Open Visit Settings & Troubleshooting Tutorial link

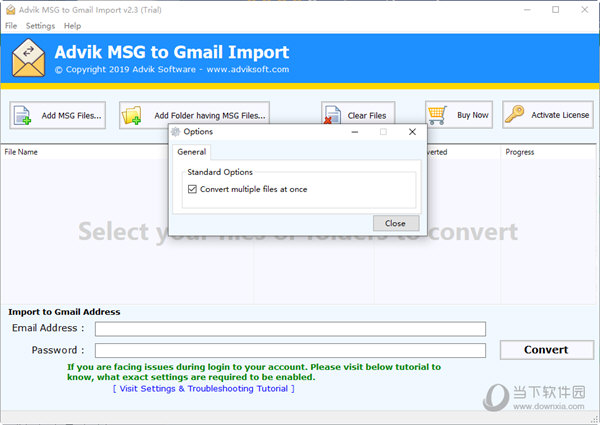(204, 389)
